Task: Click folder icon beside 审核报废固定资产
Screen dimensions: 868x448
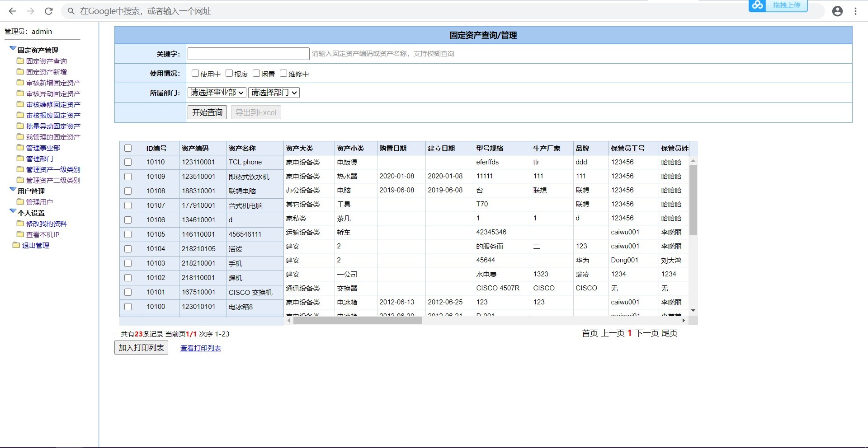Action: click(x=20, y=115)
